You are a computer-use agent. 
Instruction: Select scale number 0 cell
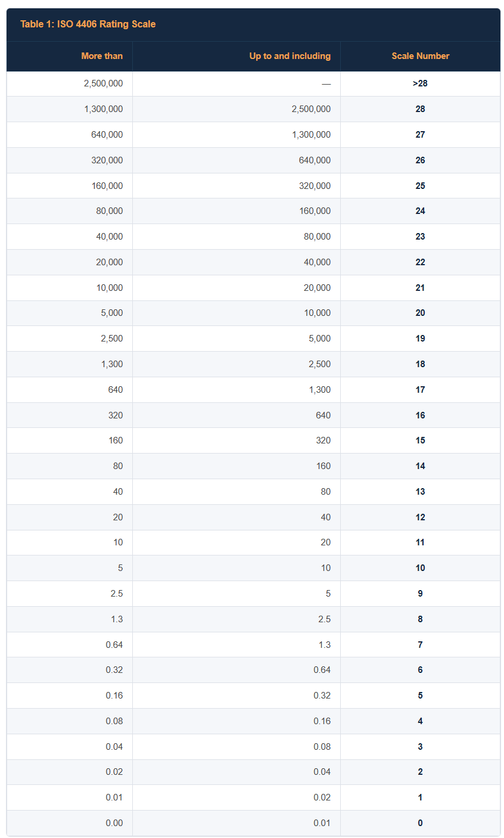420,823
